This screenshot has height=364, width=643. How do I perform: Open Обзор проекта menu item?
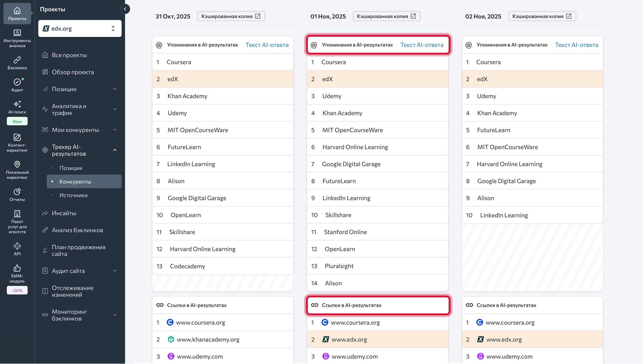click(x=73, y=72)
